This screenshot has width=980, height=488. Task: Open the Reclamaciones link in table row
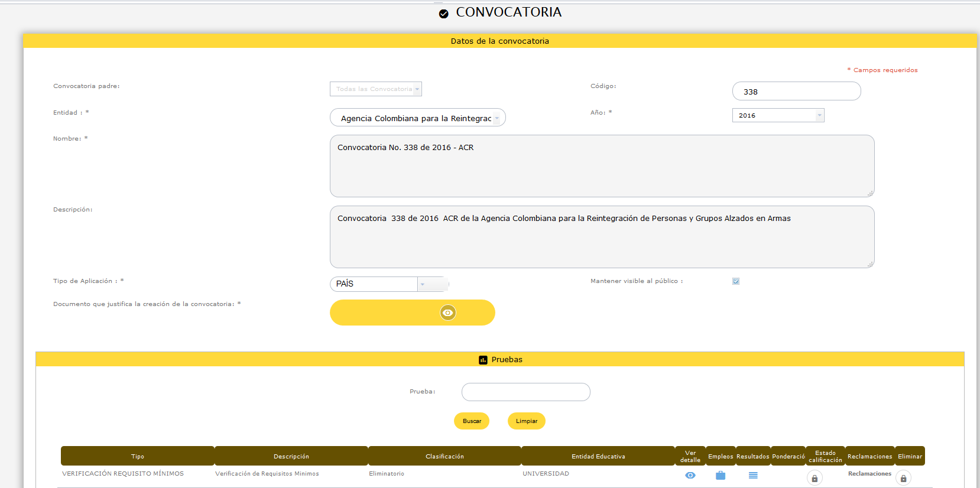pyautogui.click(x=869, y=474)
